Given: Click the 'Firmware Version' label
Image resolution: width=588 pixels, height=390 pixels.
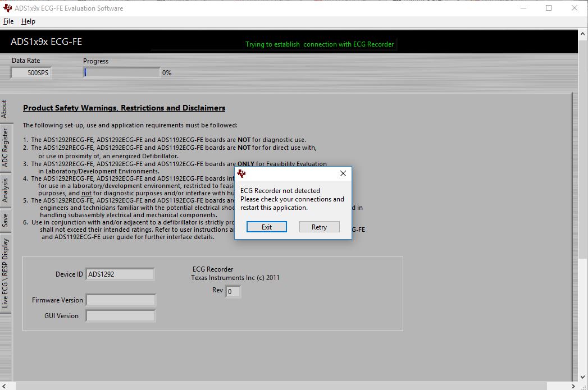Looking at the screenshot, I should coord(57,300).
